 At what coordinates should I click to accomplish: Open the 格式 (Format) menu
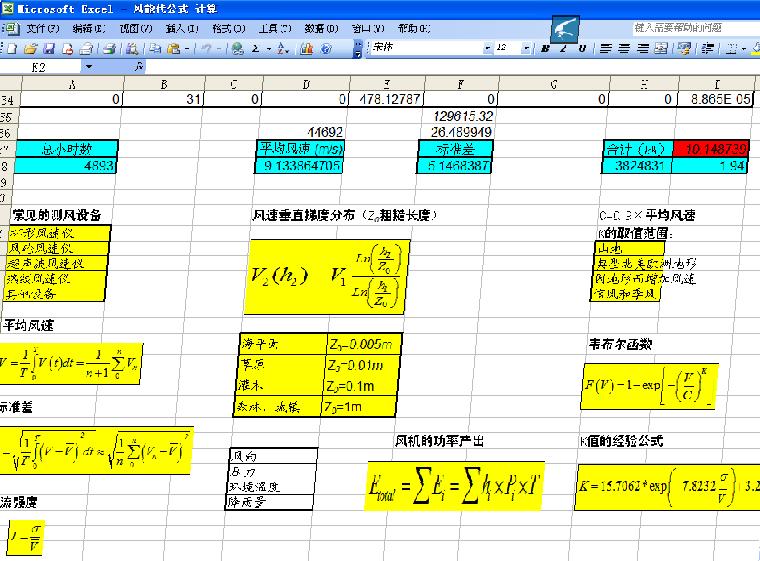coord(229,29)
